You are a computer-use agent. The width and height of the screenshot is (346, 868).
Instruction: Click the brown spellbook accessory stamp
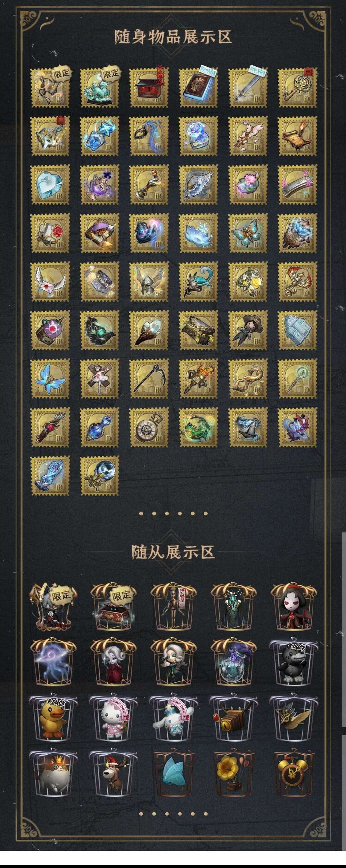[x=198, y=88]
